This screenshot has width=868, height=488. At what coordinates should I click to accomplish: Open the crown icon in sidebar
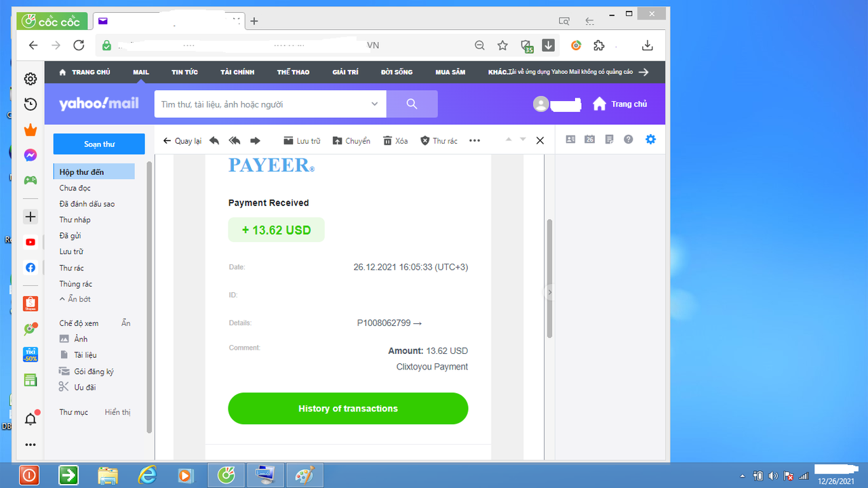31,130
